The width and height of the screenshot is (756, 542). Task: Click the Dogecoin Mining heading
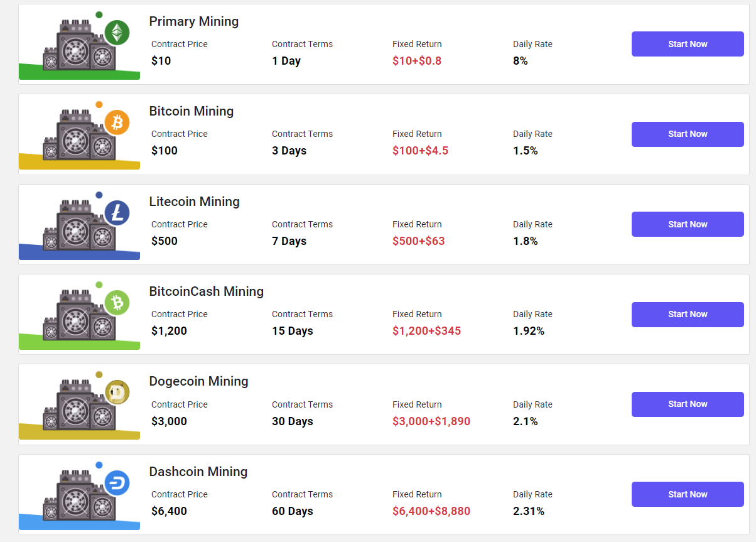pyautogui.click(x=198, y=381)
